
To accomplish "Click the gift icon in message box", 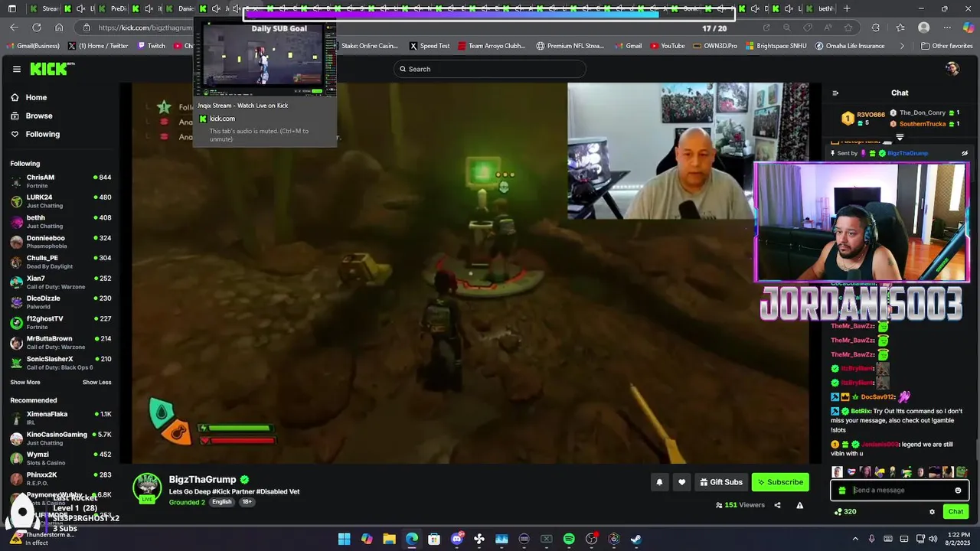I will 842,491.
